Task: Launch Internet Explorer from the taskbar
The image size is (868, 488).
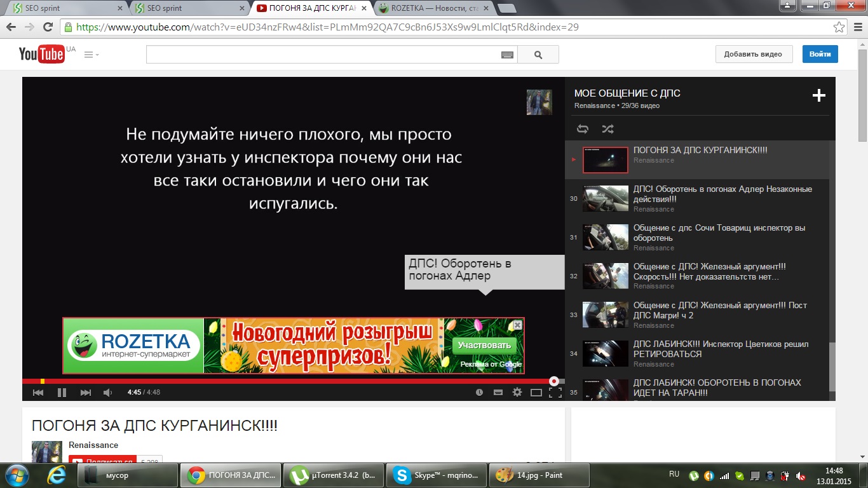Action: tap(58, 475)
